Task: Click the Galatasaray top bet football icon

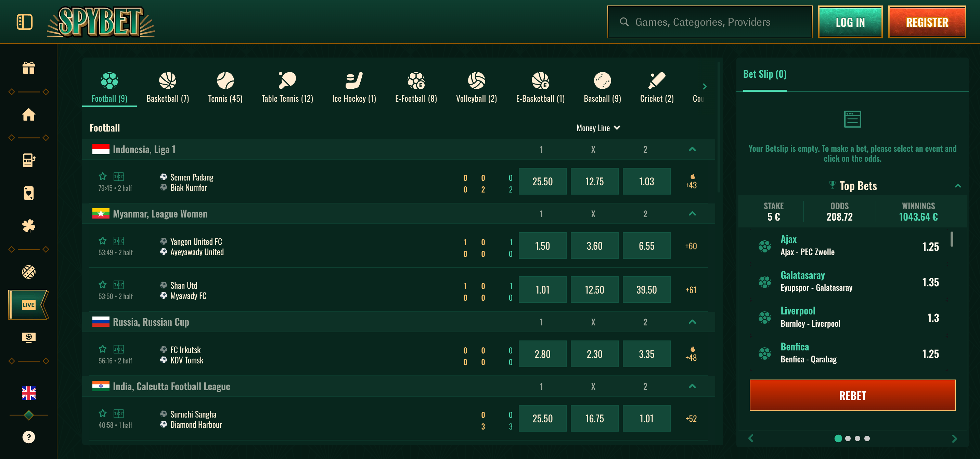Action: click(x=765, y=282)
